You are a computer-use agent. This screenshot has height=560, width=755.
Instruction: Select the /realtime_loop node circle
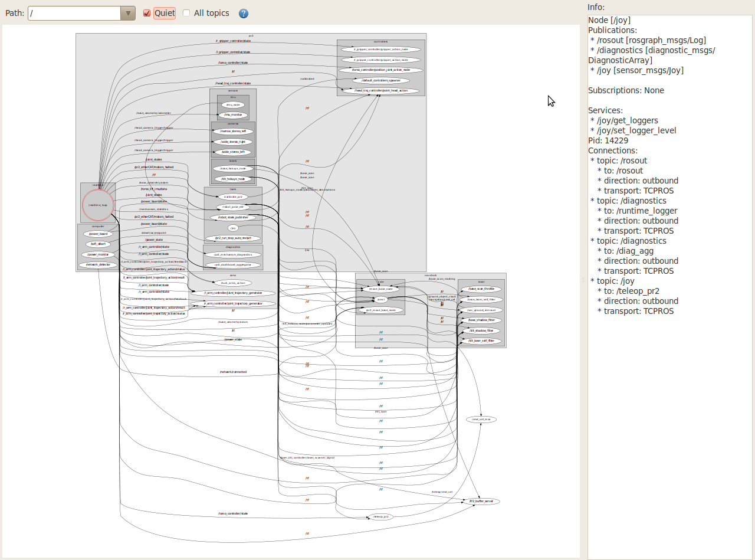(97, 205)
